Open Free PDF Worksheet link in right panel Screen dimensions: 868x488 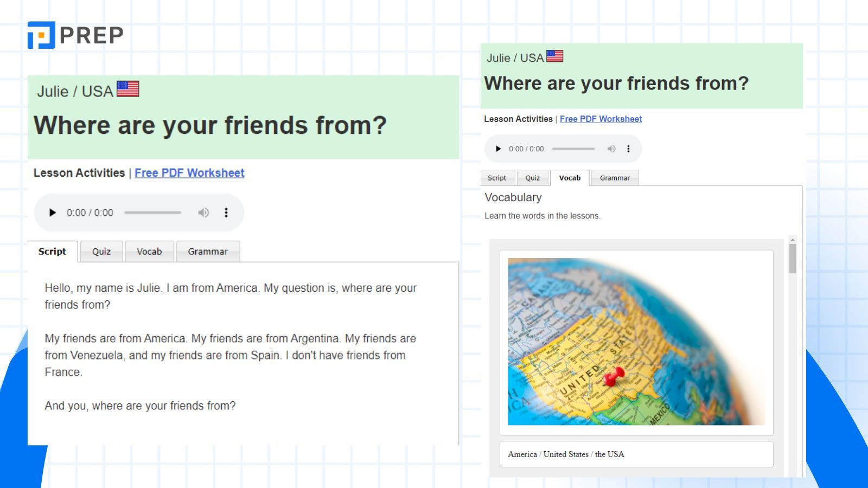601,119
